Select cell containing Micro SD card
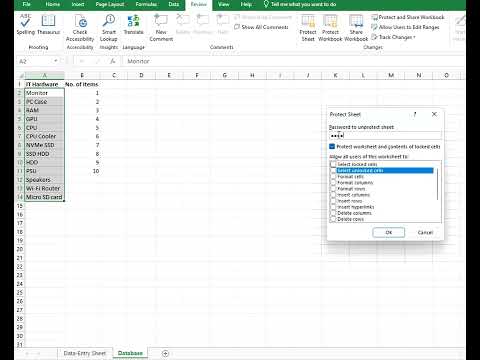480x360 pixels. pos(45,197)
